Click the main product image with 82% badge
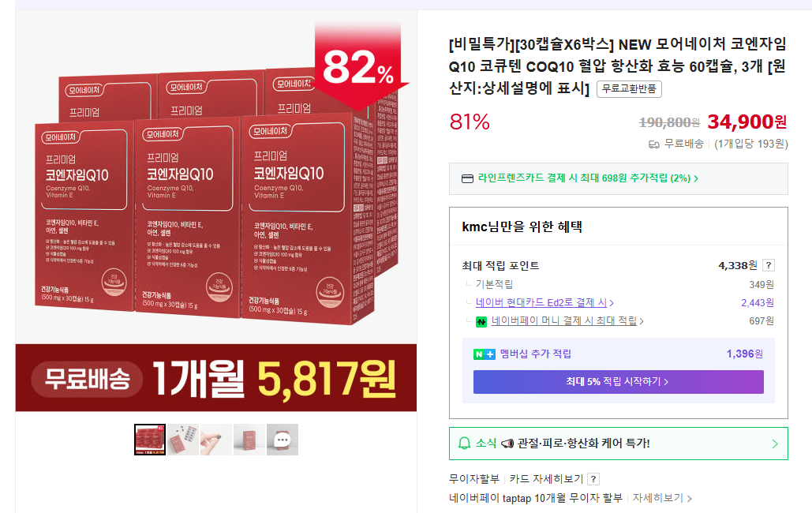This screenshot has height=513, width=812. point(216,211)
